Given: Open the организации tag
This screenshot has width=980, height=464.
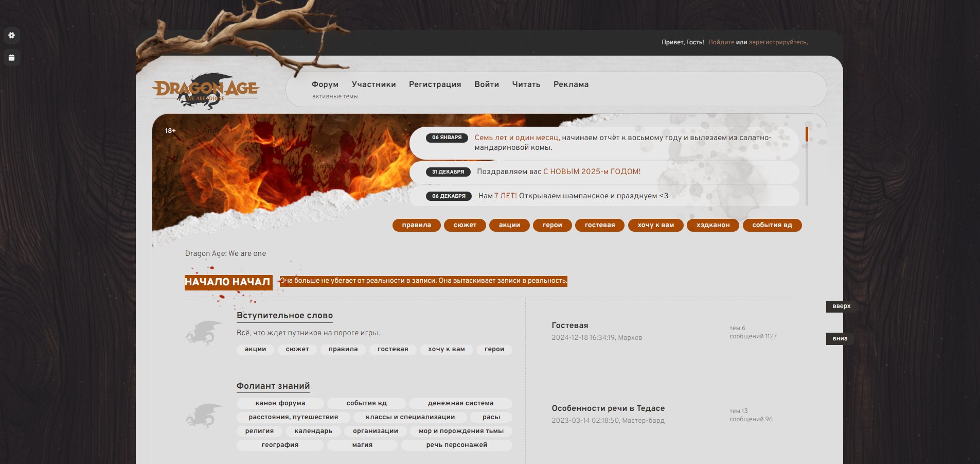Looking at the screenshot, I should click(376, 431).
